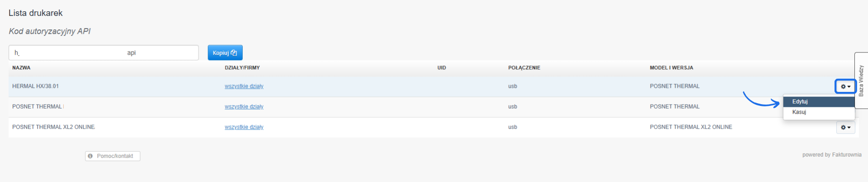Click the UID column header
This screenshot has width=868, height=182.
click(441, 68)
